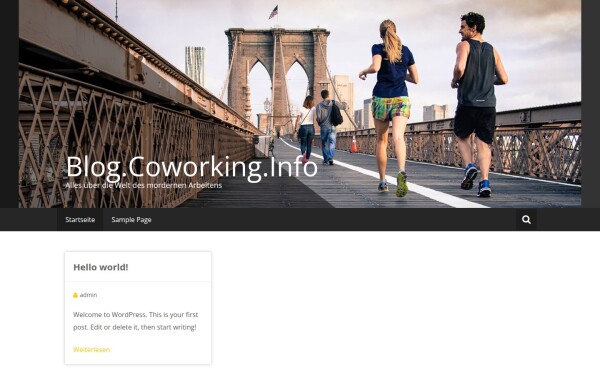Viewport: 600px width, 375px height.
Task: Click the admin author user icon
Action: click(75, 295)
